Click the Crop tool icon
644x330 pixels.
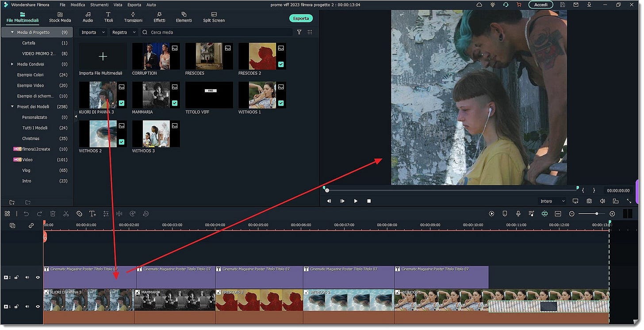[79, 214]
